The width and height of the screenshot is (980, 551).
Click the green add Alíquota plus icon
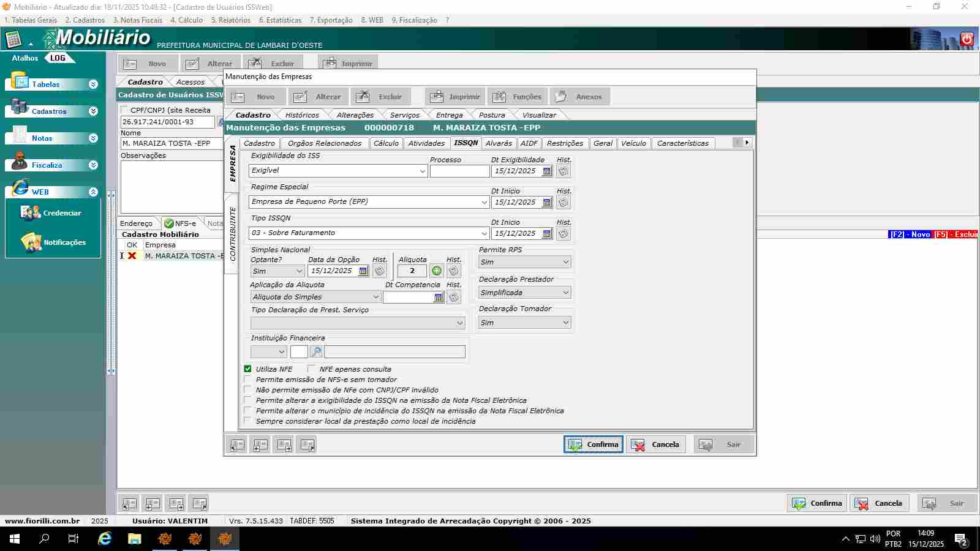click(437, 271)
